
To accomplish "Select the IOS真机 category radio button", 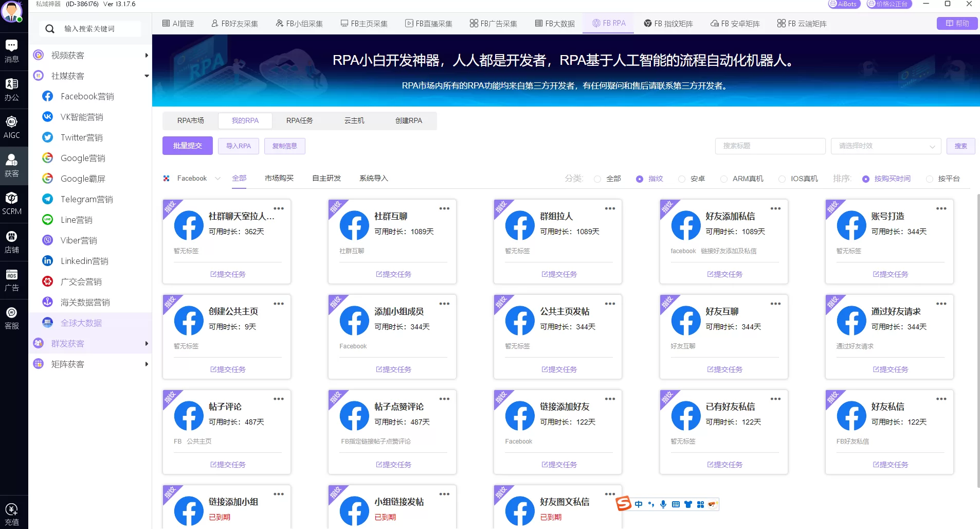I will (782, 179).
